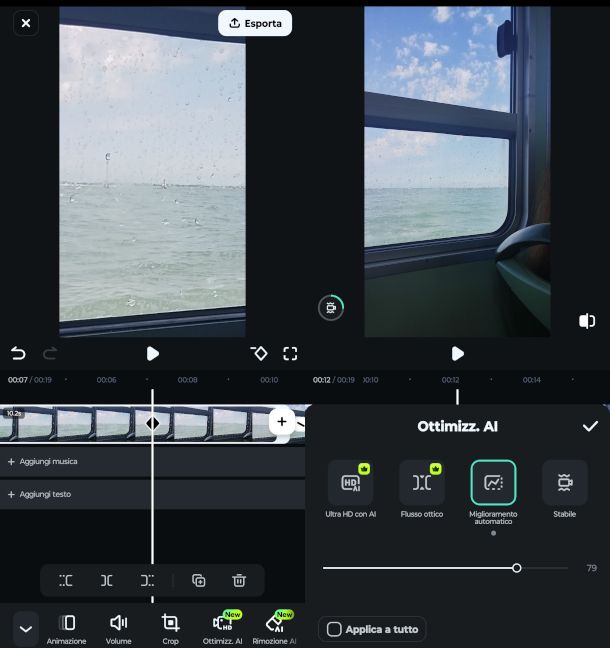Select the Stabile option
Viewport: 610px width, 648px height.
pyautogui.click(x=565, y=490)
